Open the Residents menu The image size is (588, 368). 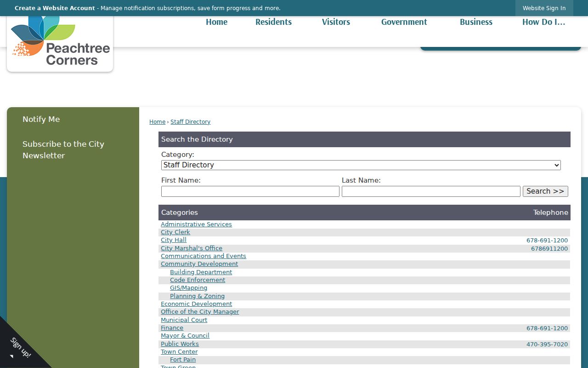pos(273,22)
